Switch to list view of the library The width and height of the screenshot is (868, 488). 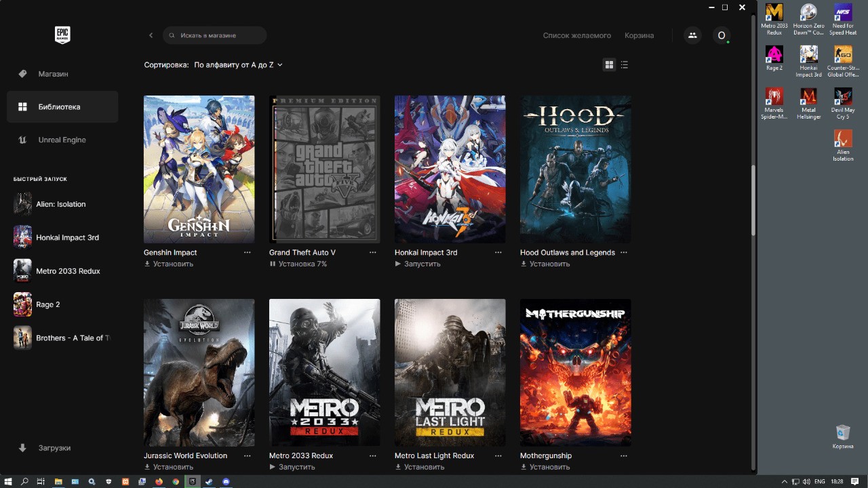[625, 64]
